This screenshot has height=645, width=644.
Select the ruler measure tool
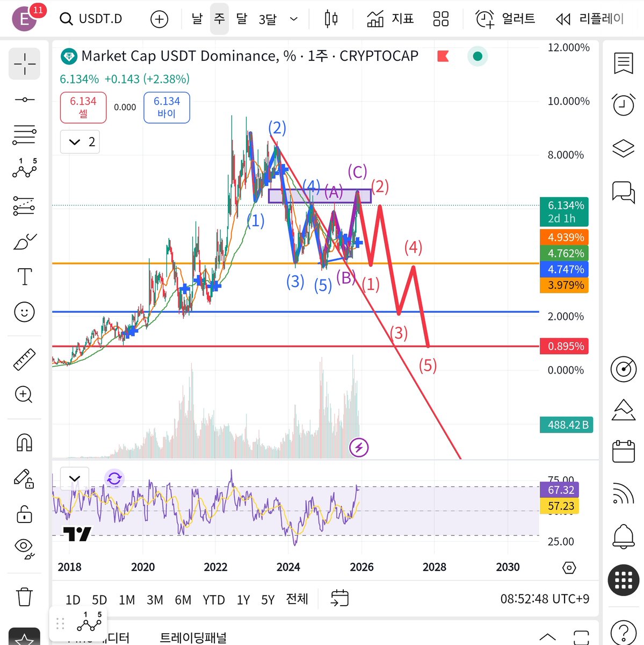tap(25, 359)
